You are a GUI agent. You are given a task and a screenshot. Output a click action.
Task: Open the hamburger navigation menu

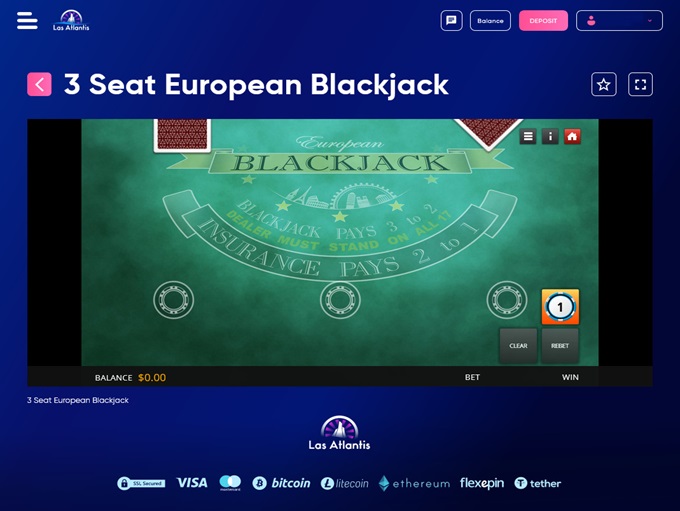27,20
